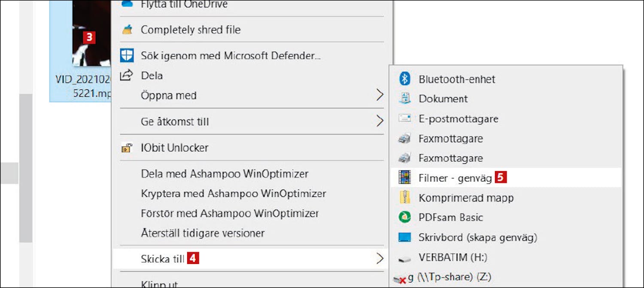
Task: Click the Dokument folder icon
Action: (x=404, y=98)
